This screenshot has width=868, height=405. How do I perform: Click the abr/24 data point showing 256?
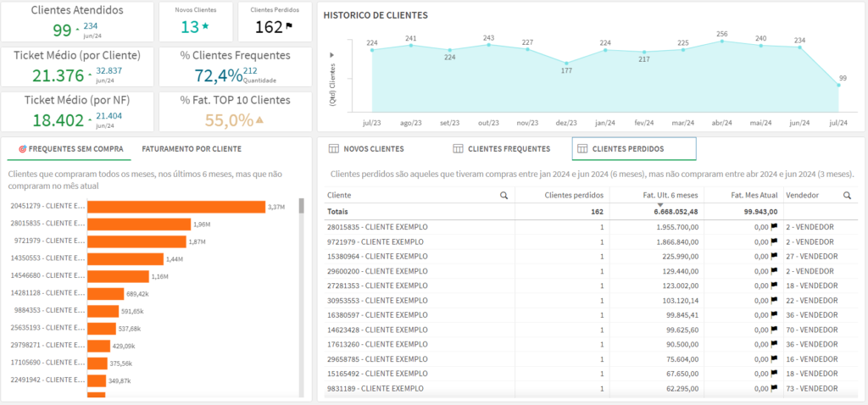[722, 41]
